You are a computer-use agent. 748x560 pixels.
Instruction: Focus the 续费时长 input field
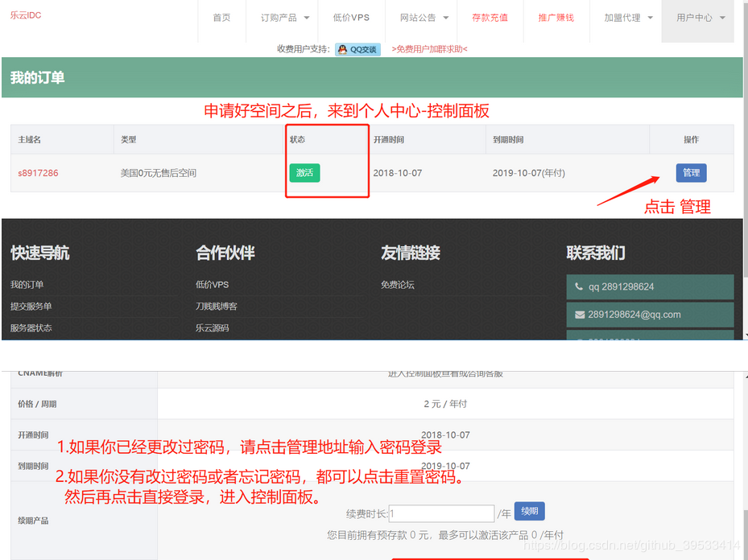click(x=441, y=514)
